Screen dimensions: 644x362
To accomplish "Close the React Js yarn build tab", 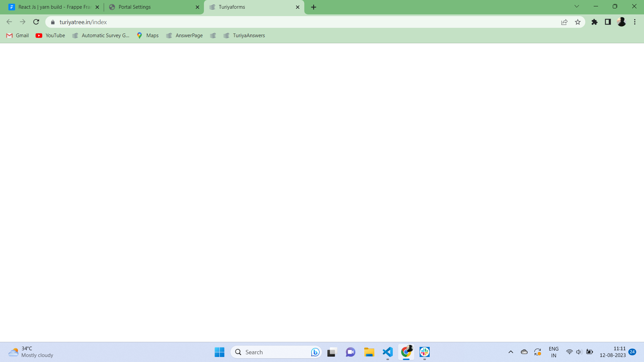I will [97, 7].
